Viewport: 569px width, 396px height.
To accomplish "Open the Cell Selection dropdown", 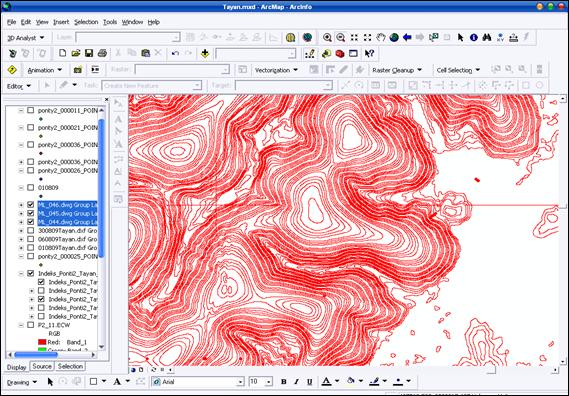I will tap(458, 70).
